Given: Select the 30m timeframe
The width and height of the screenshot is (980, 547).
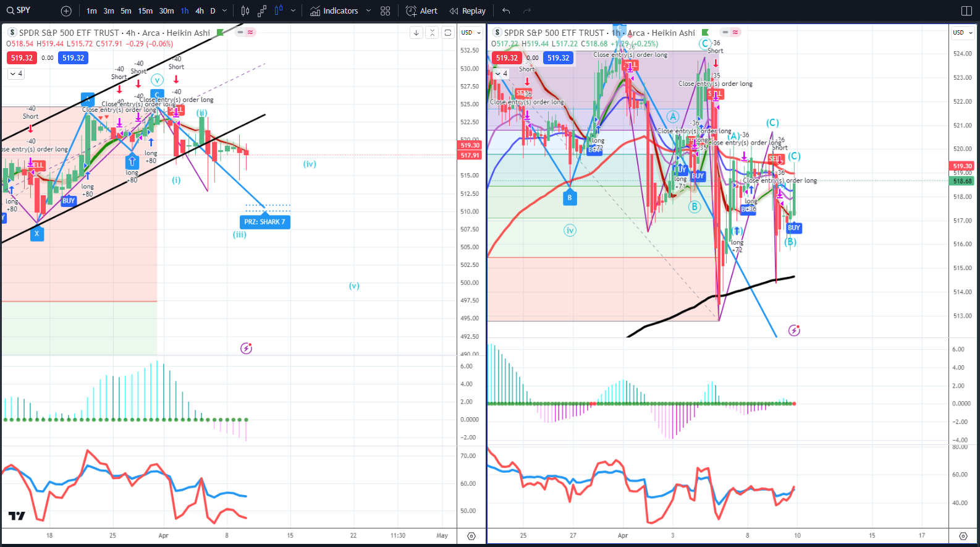Looking at the screenshot, I should point(167,11).
